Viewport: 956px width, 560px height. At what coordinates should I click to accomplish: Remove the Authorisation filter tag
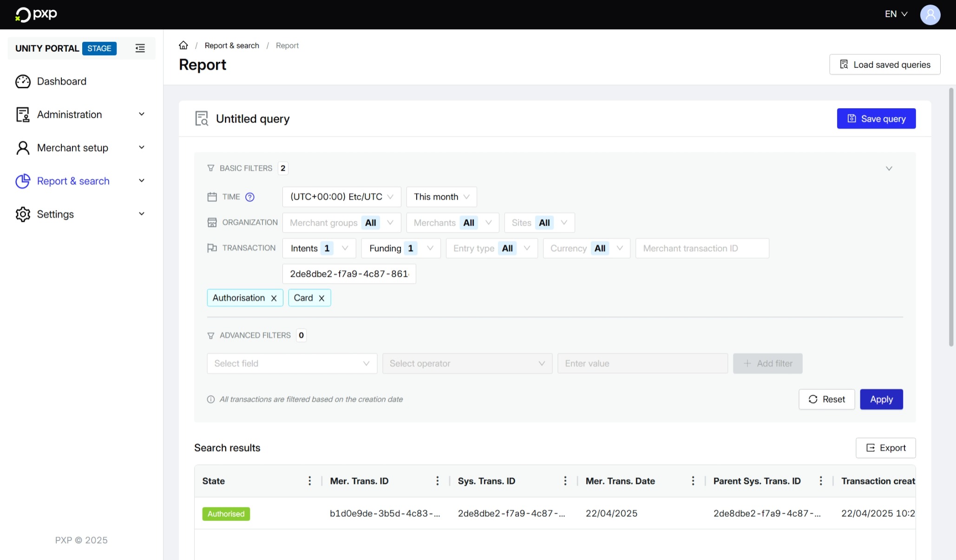(274, 298)
